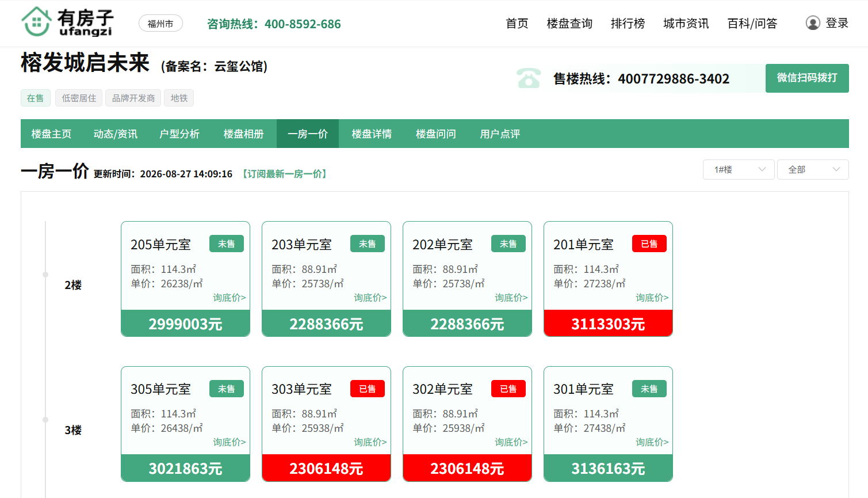The image size is (868, 498).
Task: Click the 登录 login link
Action: (837, 23)
